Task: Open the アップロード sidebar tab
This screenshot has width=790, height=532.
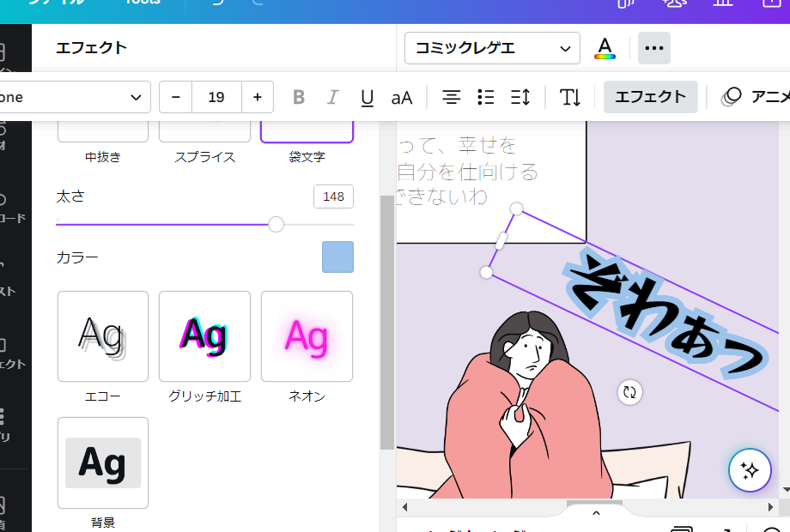Action: tap(12, 208)
